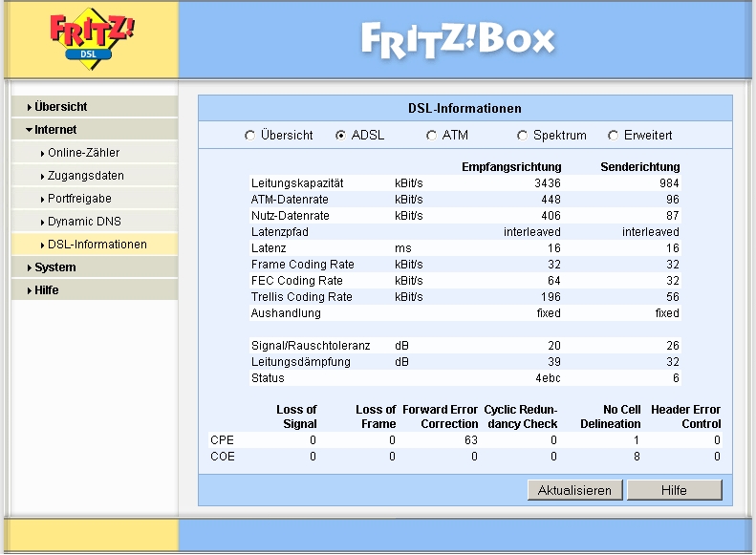Click the 984 send capacity value
The height and width of the screenshot is (555, 756).
coord(669,183)
